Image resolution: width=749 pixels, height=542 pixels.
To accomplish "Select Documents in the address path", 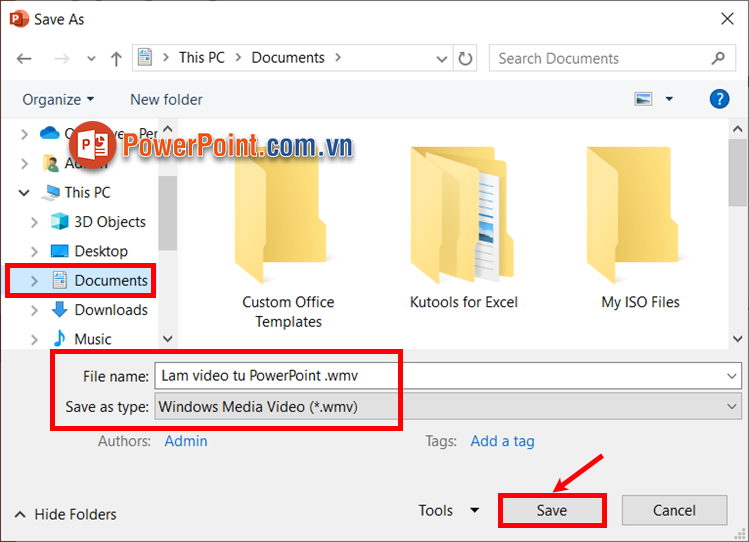I will click(288, 57).
